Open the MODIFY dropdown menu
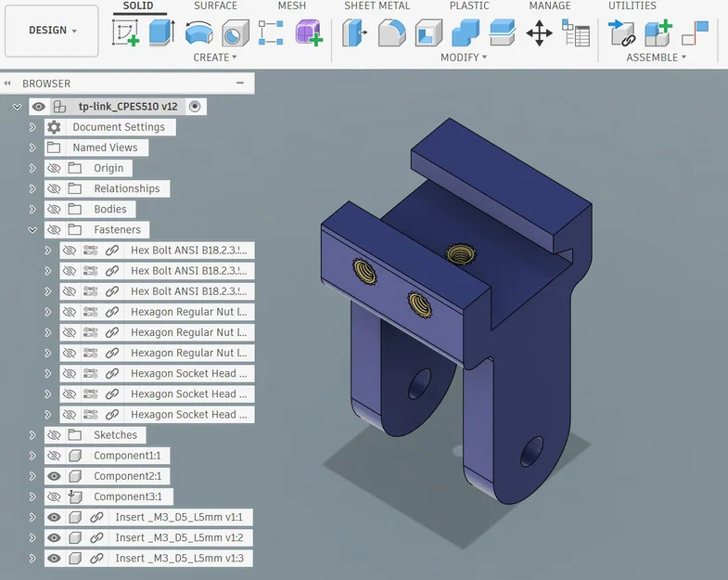Viewport: 728px width, 580px height. coord(464,58)
